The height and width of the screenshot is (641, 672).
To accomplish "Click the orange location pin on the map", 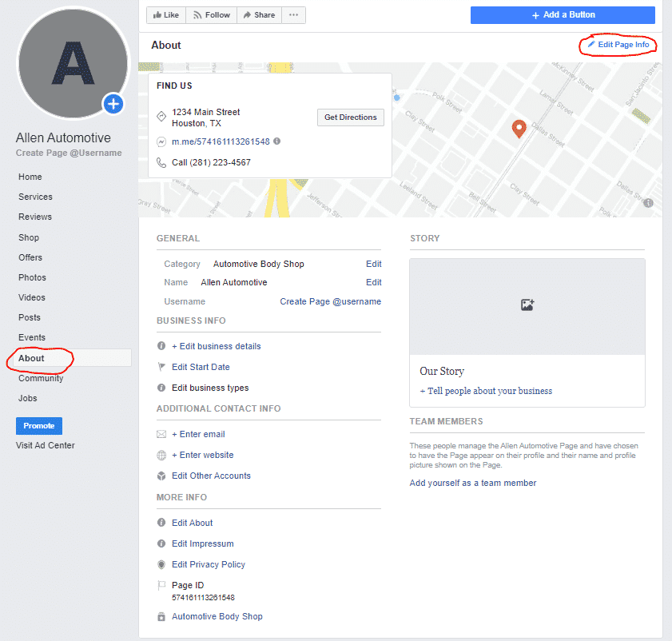I will (519, 129).
